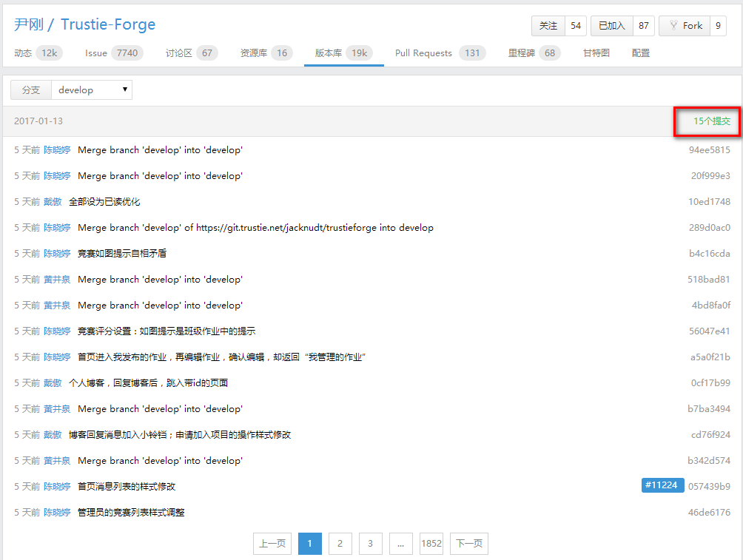The height and width of the screenshot is (560, 743).
Task: Open commit hash 518bad81
Action: (x=709, y=280)
